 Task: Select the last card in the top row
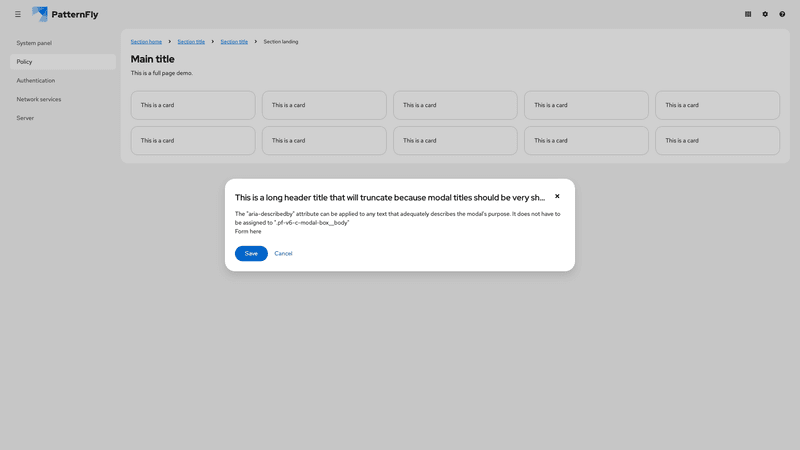[717, 105]
